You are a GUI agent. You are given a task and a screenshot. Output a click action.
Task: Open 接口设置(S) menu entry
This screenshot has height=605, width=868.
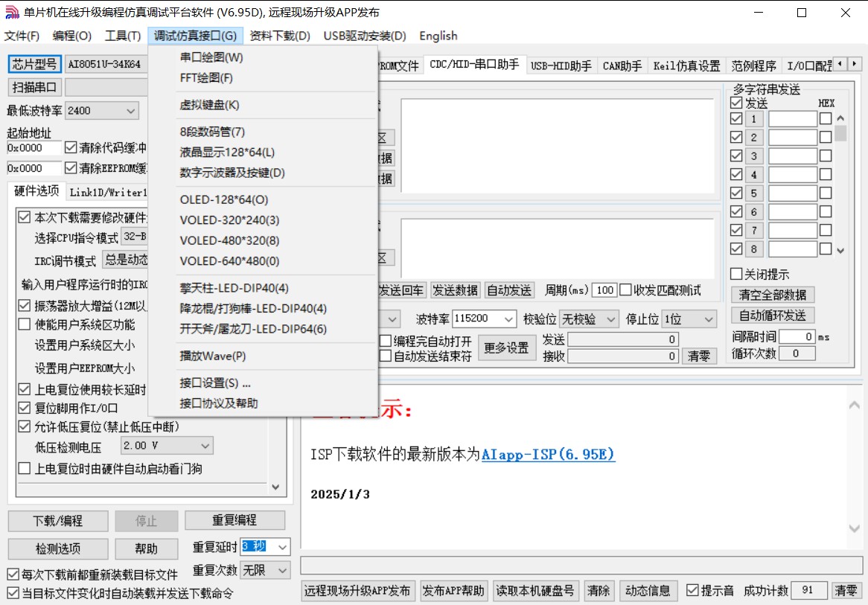(x=215, y=383)
